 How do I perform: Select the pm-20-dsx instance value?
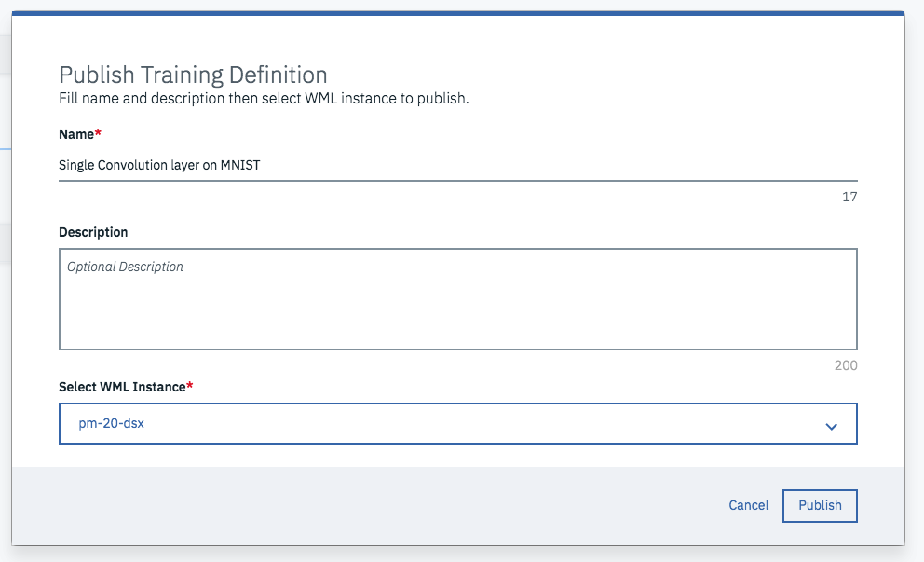pos(114,423)
